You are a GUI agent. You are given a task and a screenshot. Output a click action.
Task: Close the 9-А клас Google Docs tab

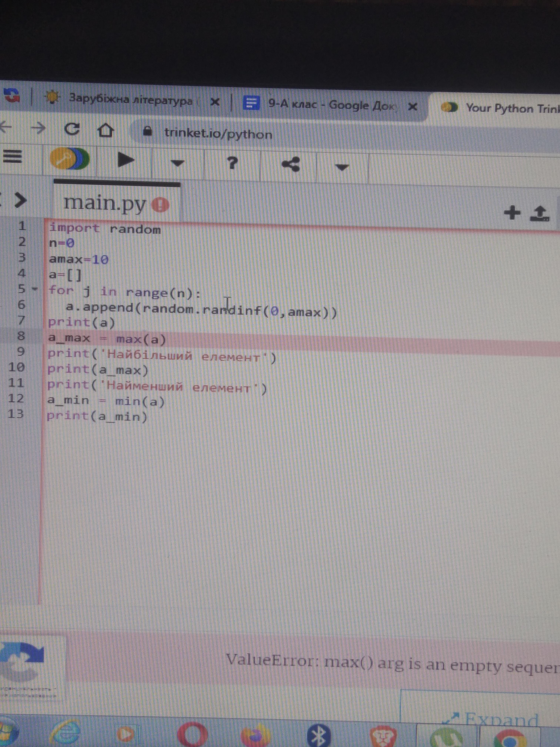[412, 107]
